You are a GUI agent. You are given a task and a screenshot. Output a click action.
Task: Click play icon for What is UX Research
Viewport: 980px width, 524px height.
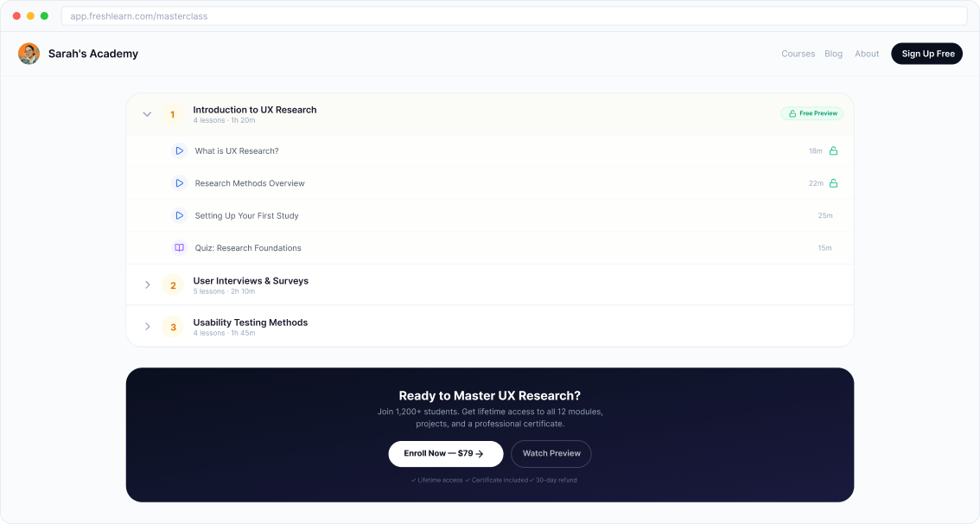point(179,150)
